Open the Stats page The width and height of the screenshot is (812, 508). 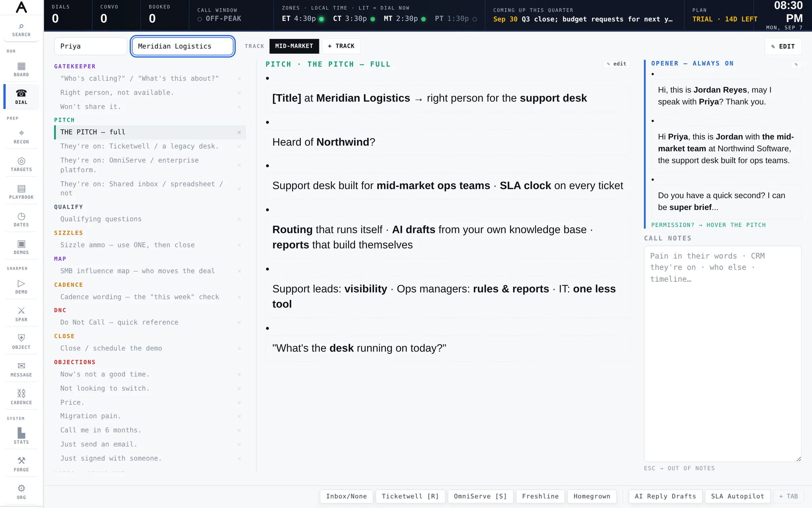pos(21,437)
